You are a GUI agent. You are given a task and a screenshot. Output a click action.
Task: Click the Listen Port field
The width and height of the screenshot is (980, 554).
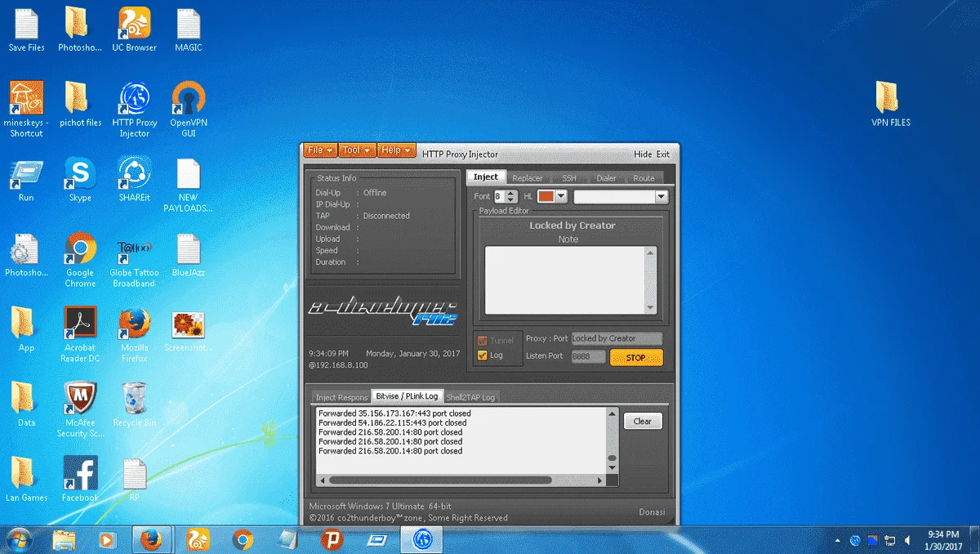588,356
